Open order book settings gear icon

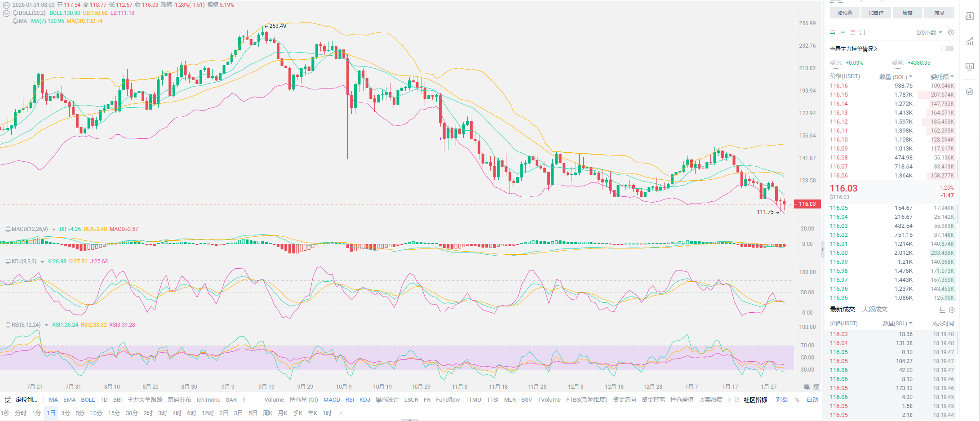tap(950, 32)
